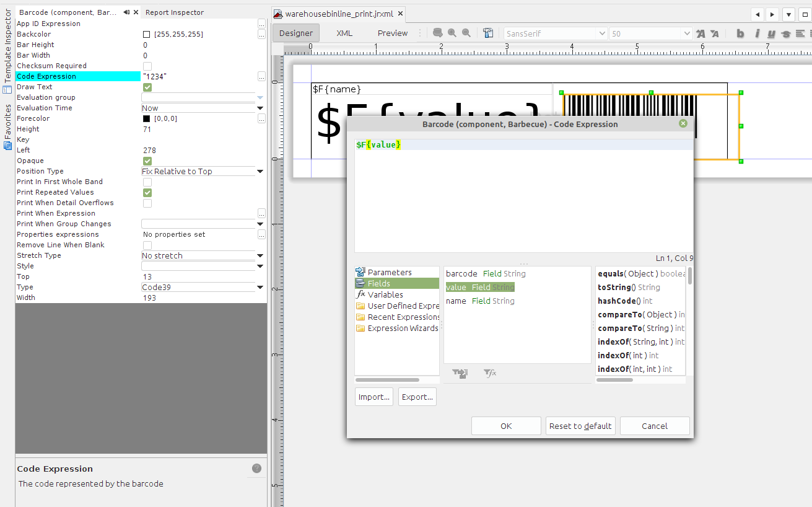Click the black Forecolor swatch
812x507 pixels.
point(147,119)
